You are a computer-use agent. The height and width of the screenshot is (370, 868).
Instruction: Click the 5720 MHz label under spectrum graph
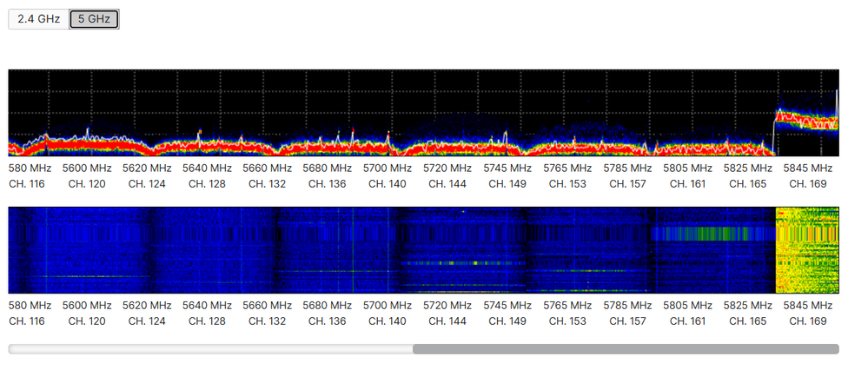[x=447, y=168]
